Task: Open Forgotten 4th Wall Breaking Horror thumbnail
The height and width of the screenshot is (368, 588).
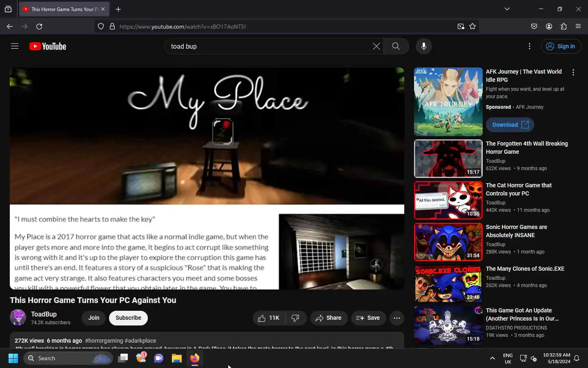Action: 448,158
